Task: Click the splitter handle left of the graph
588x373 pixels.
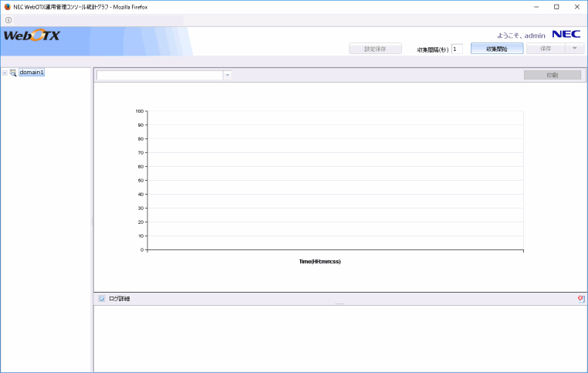Action: tap(92, 221)
